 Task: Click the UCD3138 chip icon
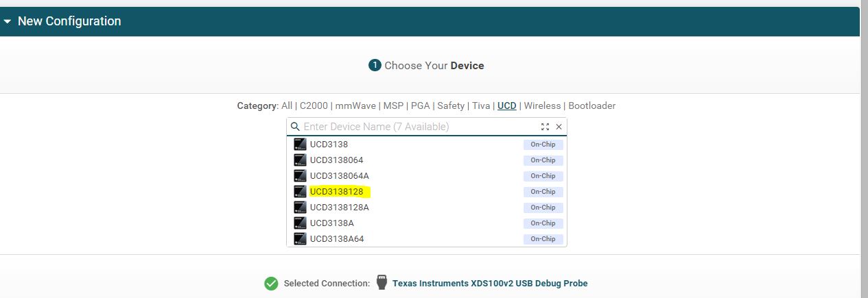coord(299,145)
